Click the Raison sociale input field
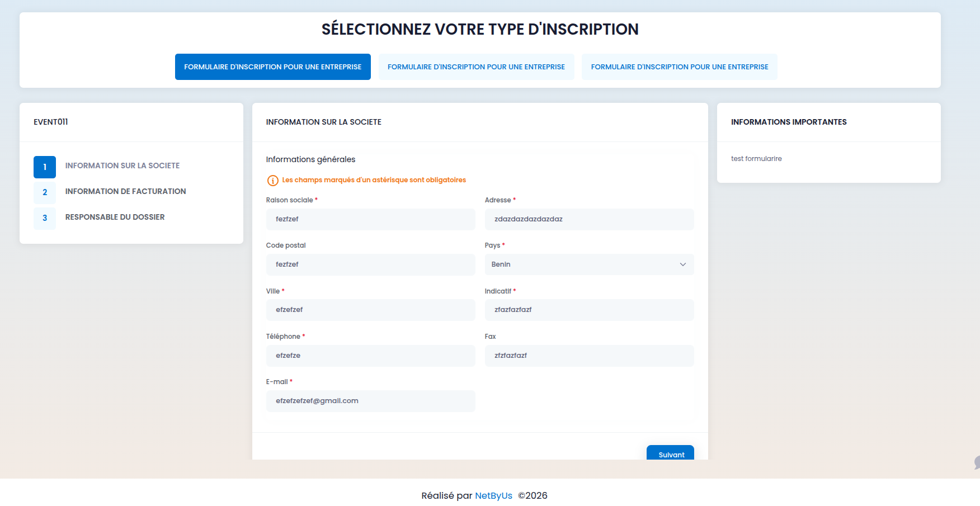980x506 pixels. click(x=370, y=219)
